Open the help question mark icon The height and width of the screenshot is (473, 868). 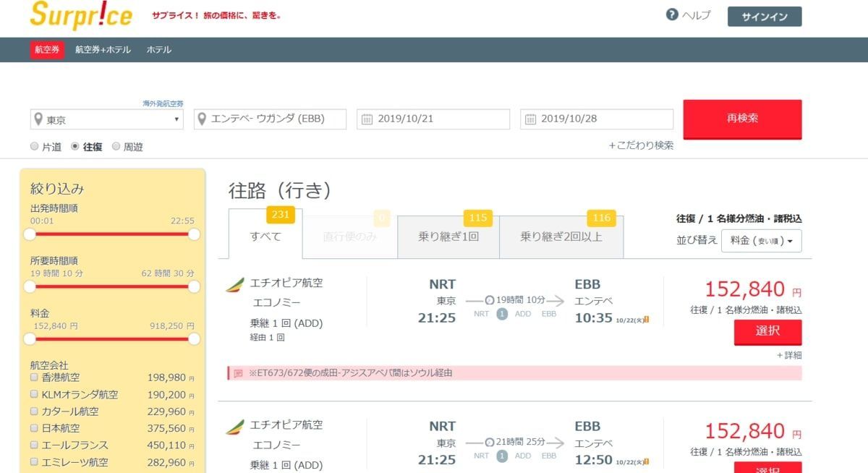tap(671, 14)
